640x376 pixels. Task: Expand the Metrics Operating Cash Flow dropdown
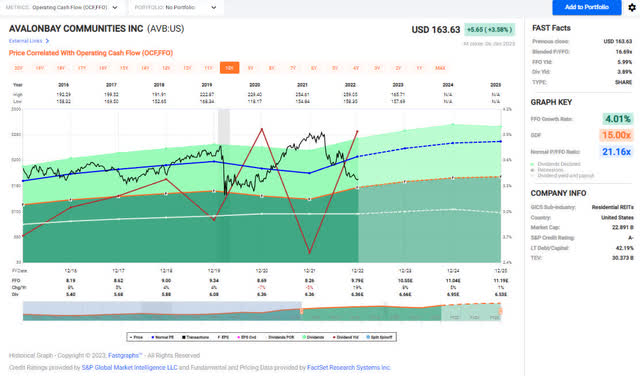click(62, 7)
